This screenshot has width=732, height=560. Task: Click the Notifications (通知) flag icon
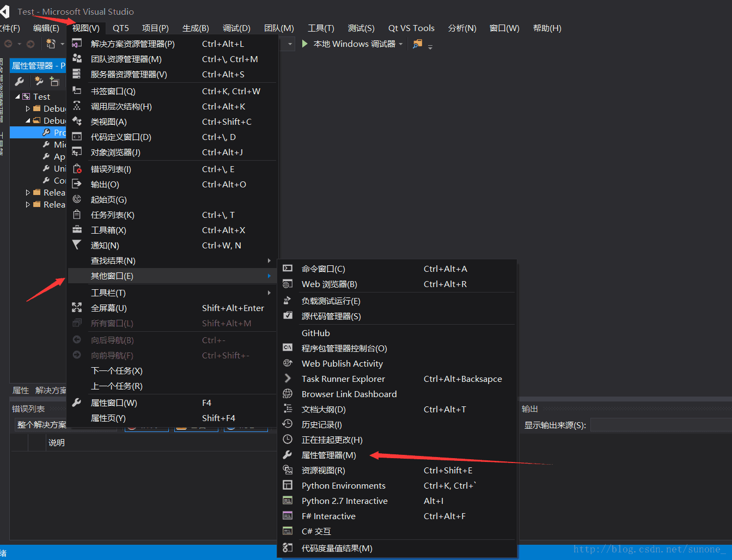pos(77,245)
